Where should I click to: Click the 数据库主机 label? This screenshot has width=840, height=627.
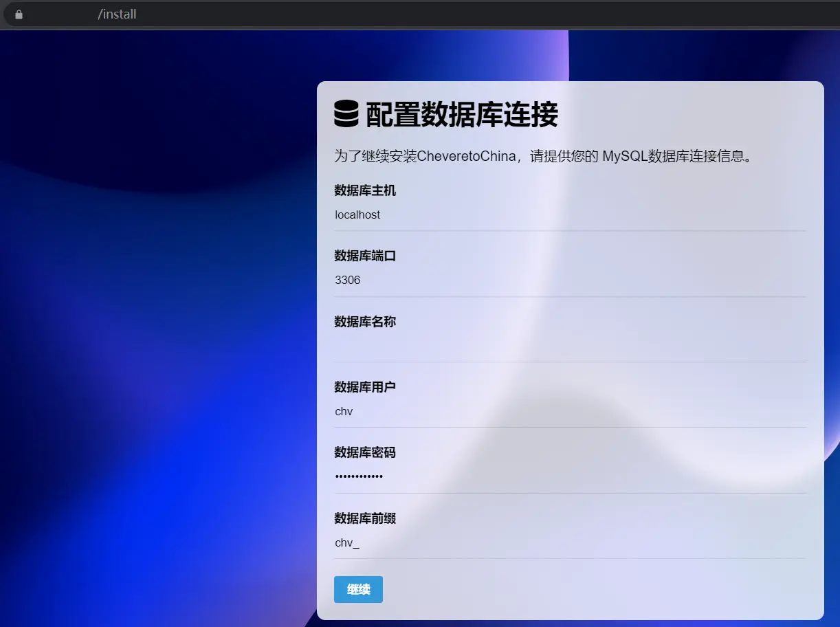point(365,190)
